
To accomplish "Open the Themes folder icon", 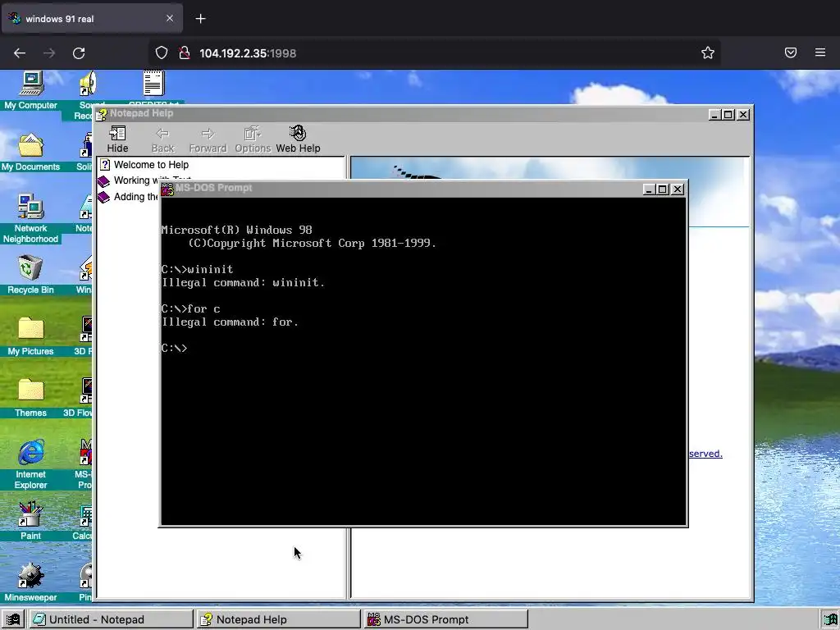I will click(x=30, y=398).
